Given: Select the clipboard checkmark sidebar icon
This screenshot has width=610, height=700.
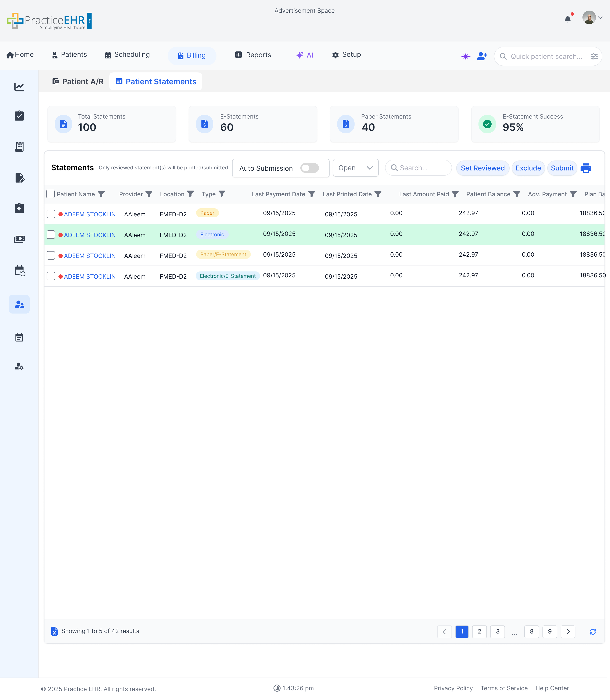Looking at the screenshot, I should pos(19,116).
